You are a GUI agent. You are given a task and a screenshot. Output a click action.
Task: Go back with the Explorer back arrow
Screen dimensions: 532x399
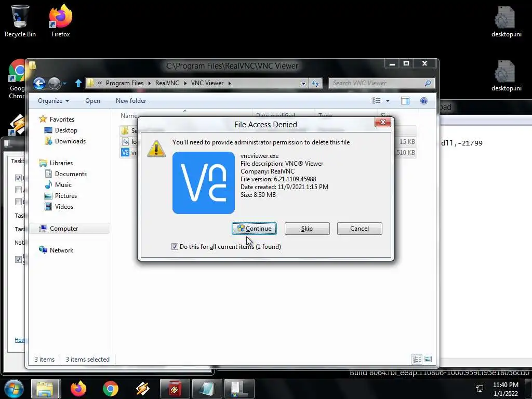(x=39, y=83)
